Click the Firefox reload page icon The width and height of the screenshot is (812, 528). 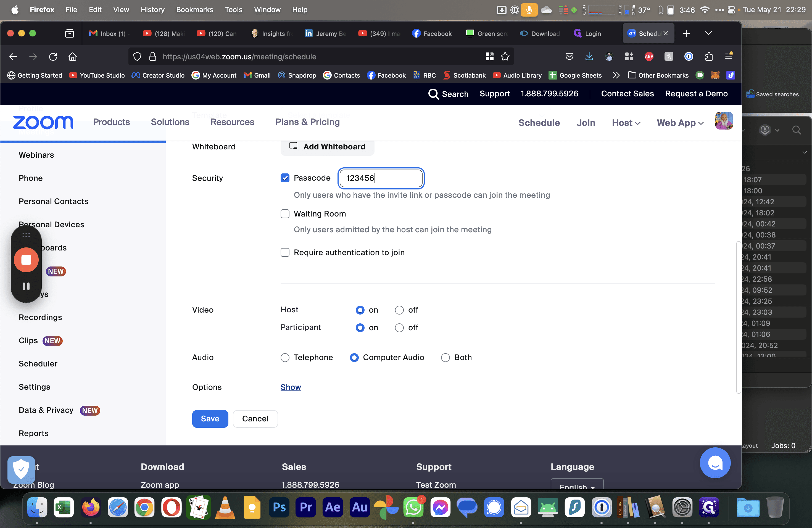click(53, 57)
